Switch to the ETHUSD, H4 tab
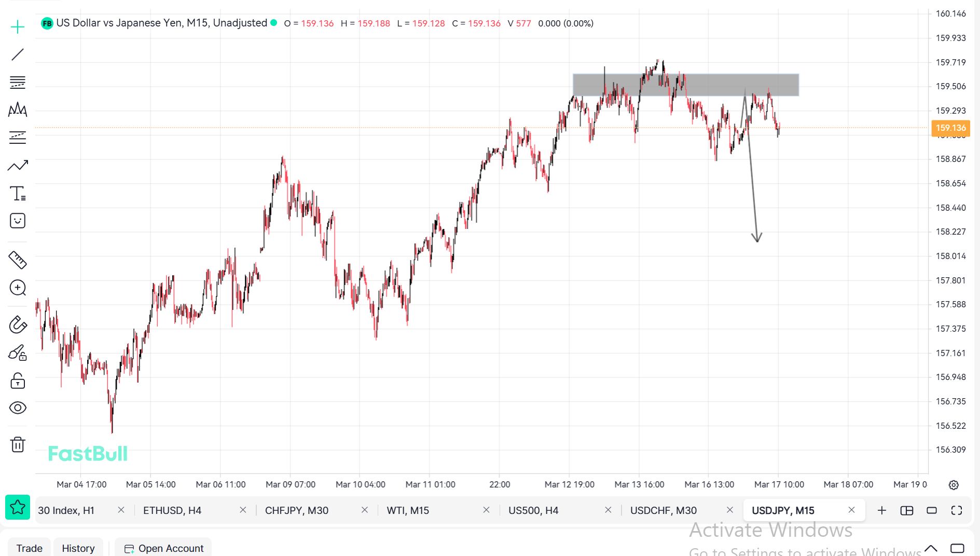Viewport: 980px width, 556px height. pyautogui.click(x=172, y=510)
